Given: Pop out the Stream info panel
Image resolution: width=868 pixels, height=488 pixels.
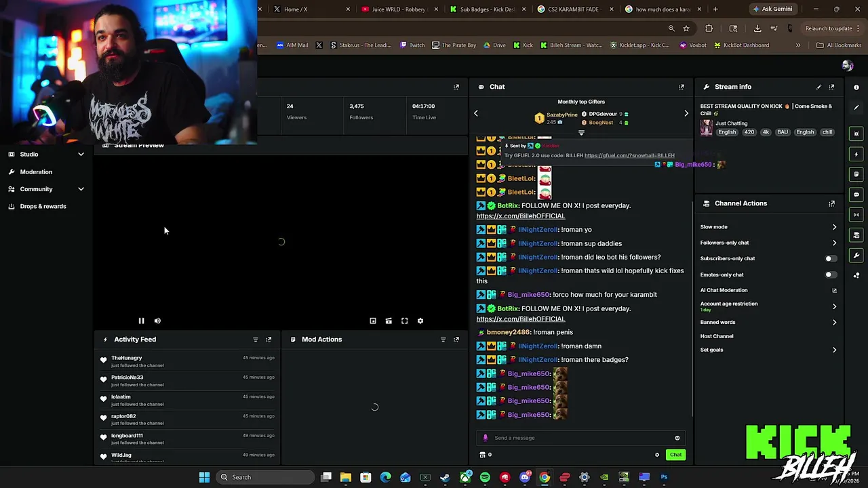Looking at the screenshot, I should (831, 87).
